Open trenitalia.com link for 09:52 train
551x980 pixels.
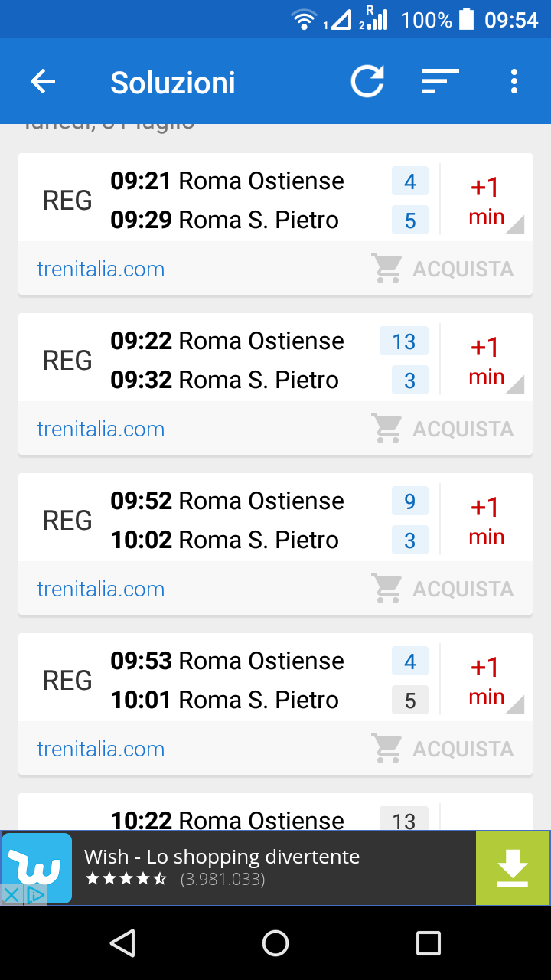[x=101, y=589]
